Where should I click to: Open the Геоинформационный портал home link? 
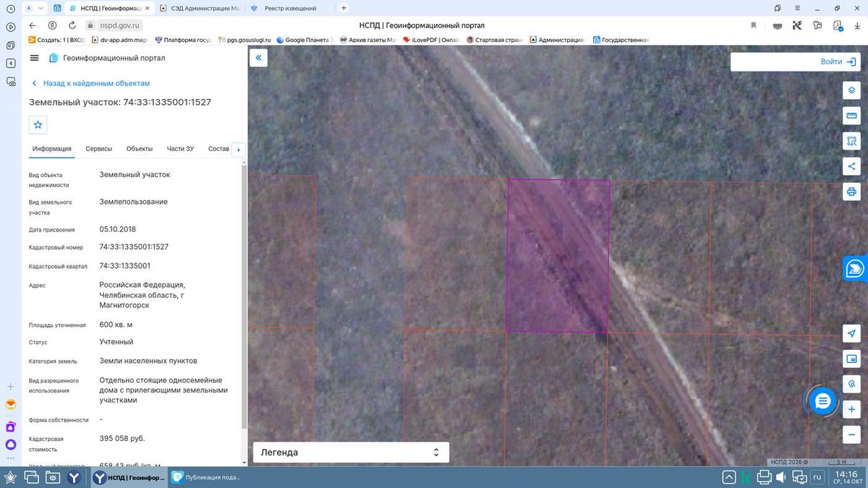click(106, 58)
